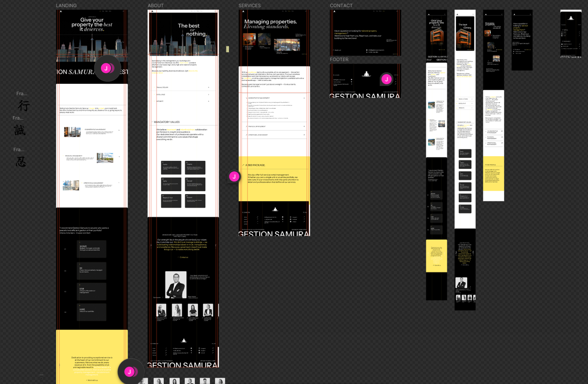Select the 忍 kanji glyph on the canvas
Image resolution: width=588 pixels, height=384 pixels.
pos(21,162)
